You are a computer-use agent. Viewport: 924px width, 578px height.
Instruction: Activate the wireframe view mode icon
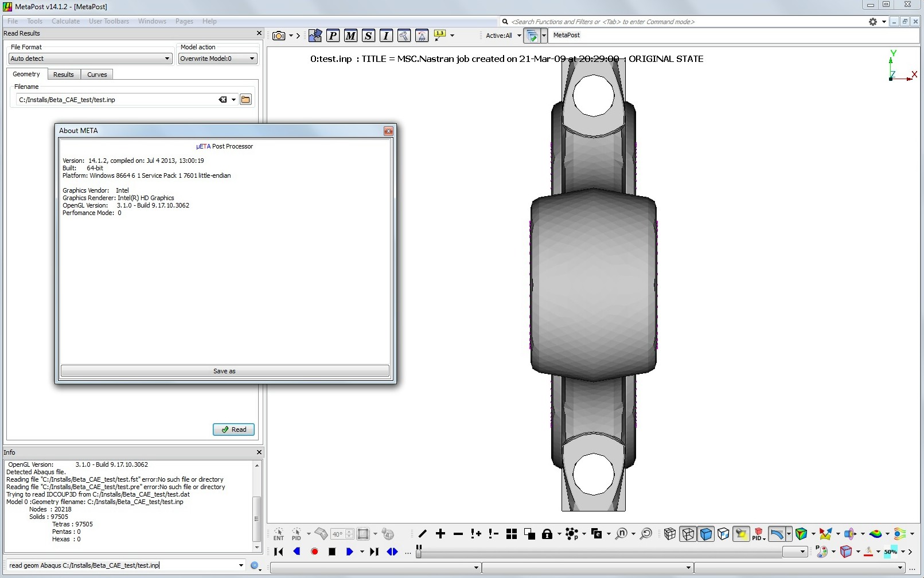click(688, 534)
